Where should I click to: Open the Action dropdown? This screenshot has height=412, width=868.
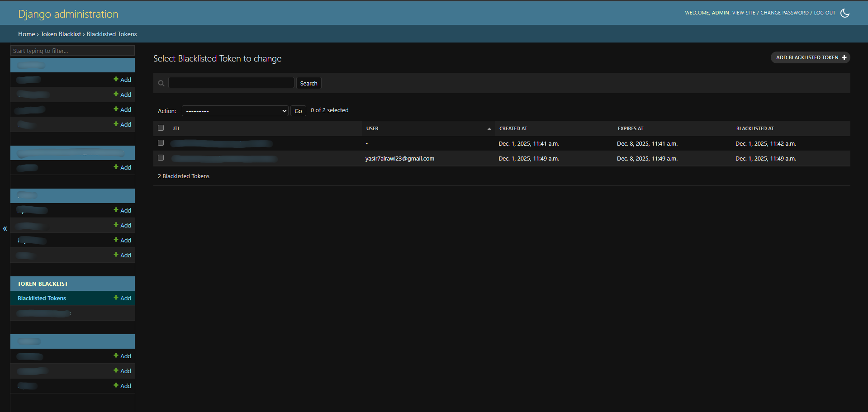point(235,111)
